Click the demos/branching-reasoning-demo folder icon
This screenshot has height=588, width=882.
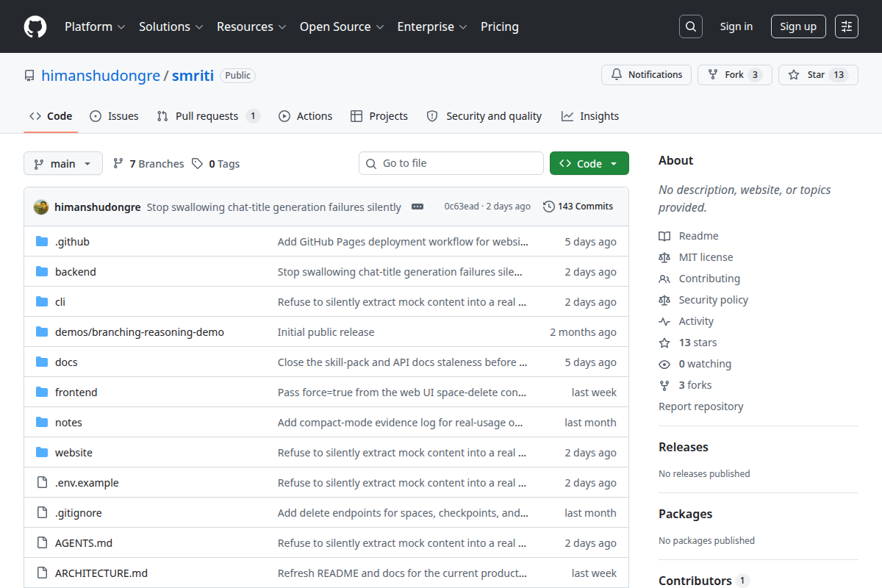point(42,331)
